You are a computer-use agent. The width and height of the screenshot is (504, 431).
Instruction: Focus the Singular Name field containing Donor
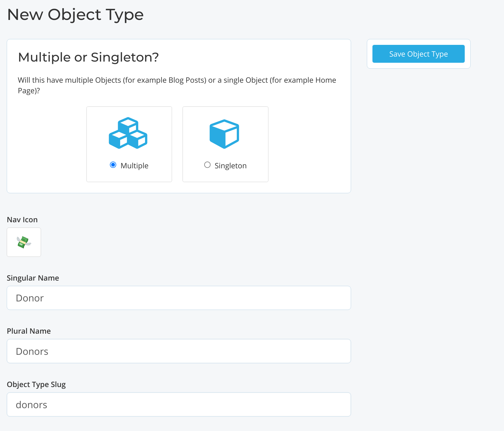[x=179, y=298]
